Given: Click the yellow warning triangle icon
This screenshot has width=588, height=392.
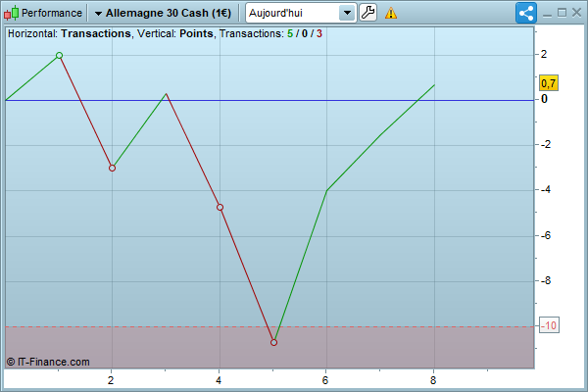Looking at the screenshot, I should click(391, 13).
